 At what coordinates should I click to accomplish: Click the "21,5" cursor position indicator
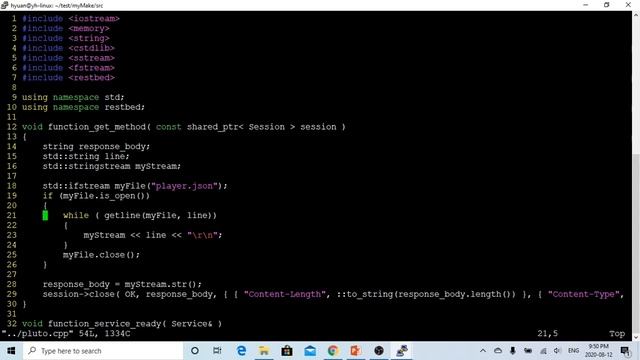547,333
